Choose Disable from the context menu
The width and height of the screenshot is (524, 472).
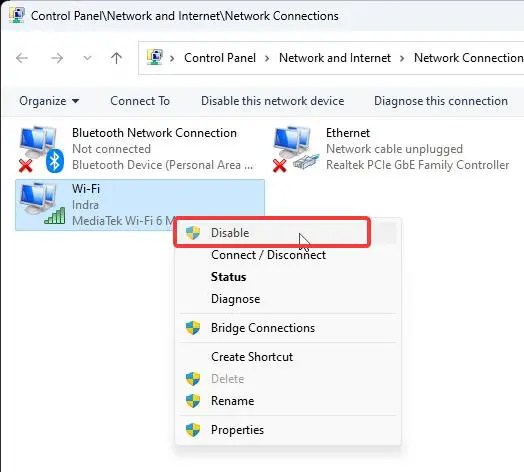[272, 233]
